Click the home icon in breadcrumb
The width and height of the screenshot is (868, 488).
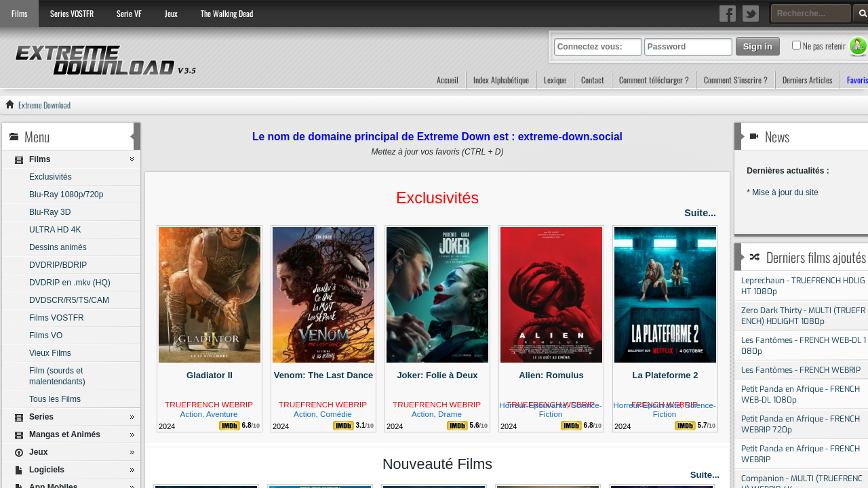pyautogui.click(x=9, y=104)
